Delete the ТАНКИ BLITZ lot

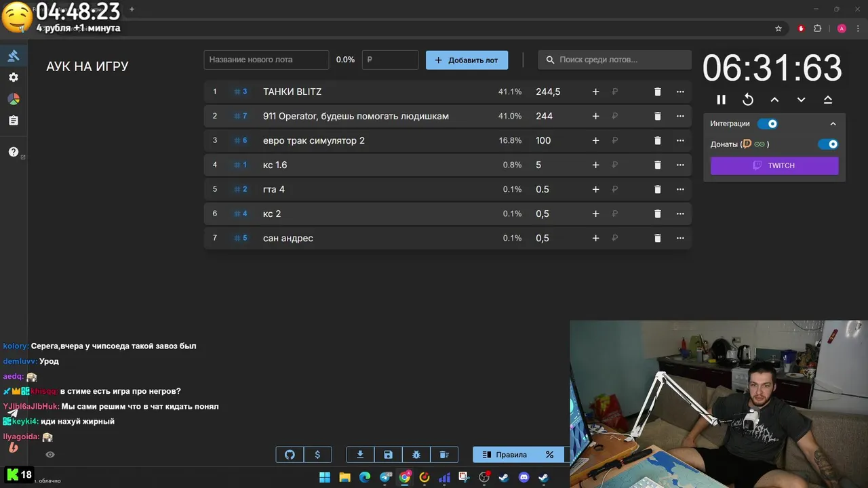point(657,91)
